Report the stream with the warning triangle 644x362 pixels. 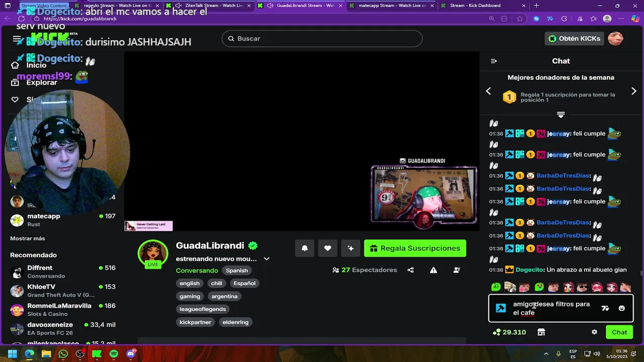[434, 270]
